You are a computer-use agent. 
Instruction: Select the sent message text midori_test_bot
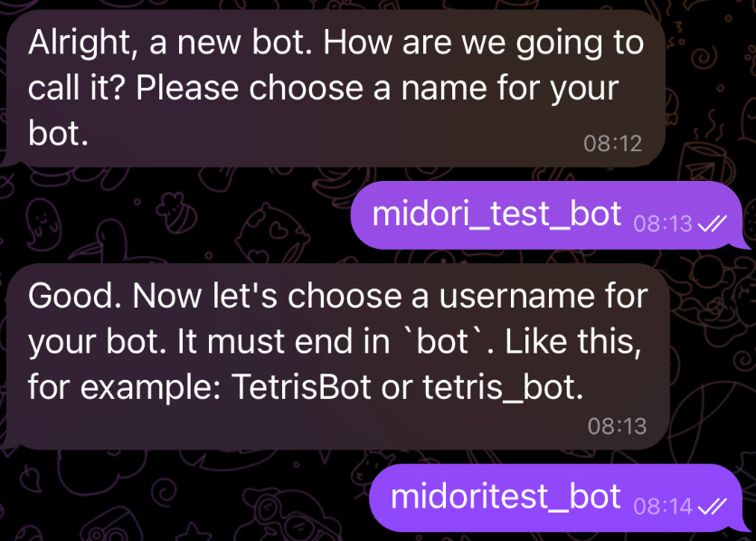coord(496,214)
